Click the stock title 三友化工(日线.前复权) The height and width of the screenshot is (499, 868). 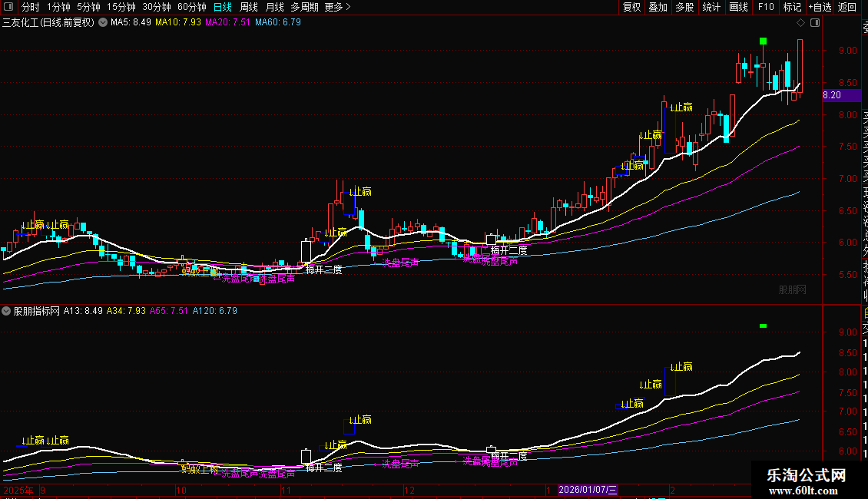(48, 23)
